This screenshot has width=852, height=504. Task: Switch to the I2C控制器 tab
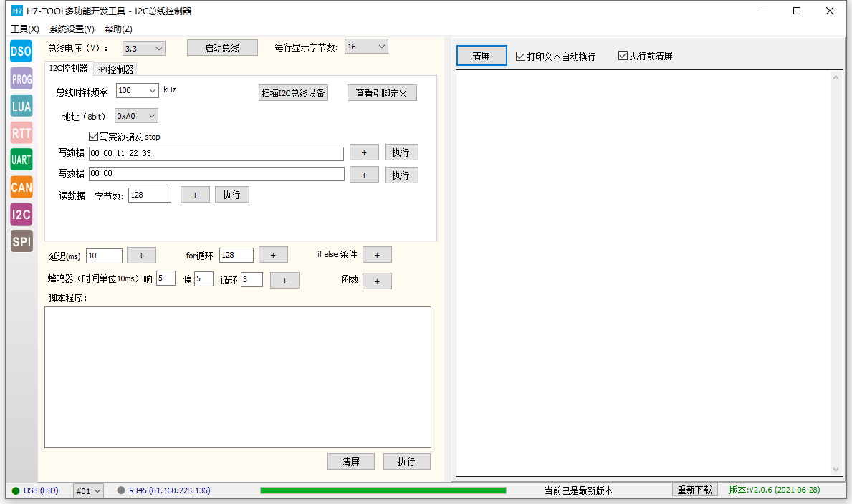[69, 68]
